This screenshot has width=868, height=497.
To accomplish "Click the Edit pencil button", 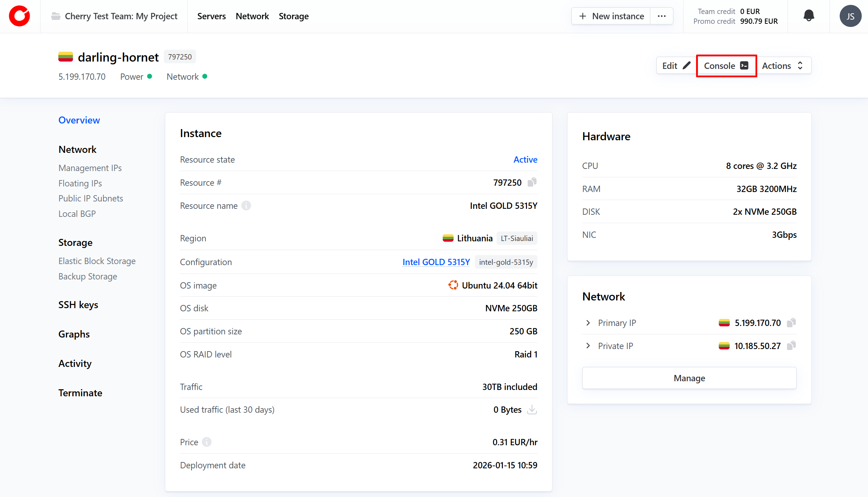I will [676, 66].
